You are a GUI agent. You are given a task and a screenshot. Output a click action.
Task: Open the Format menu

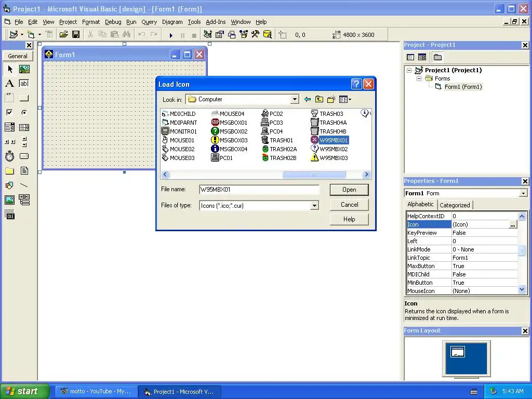[x=91, y=22]
